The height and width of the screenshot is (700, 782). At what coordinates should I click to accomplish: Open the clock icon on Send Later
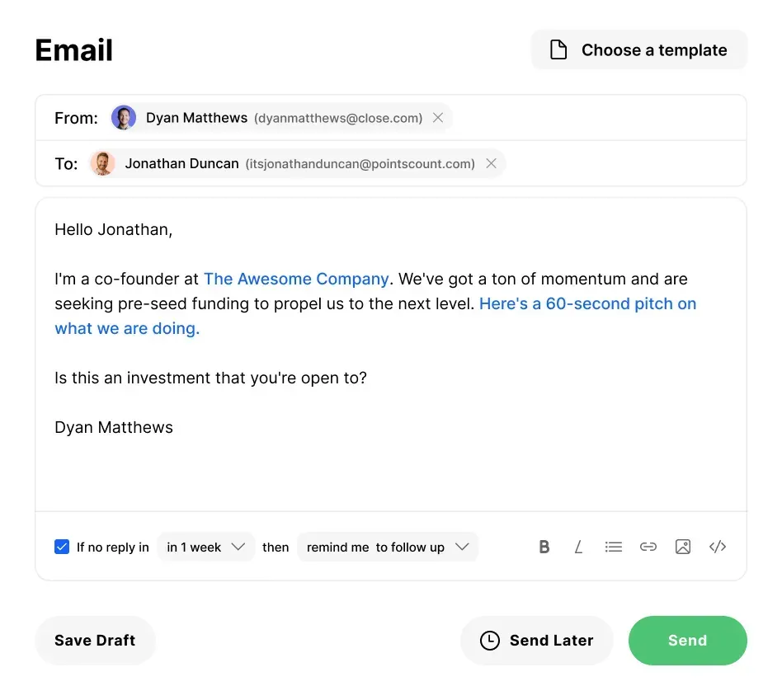tap(489, 641)
